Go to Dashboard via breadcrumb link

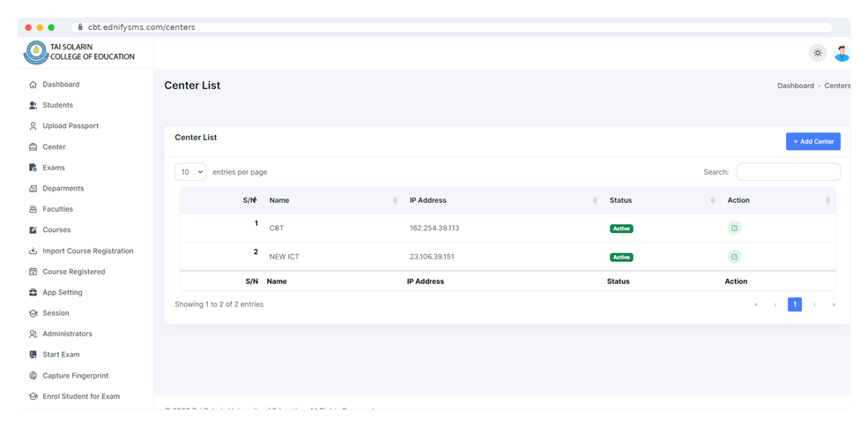tap(796, 86)
